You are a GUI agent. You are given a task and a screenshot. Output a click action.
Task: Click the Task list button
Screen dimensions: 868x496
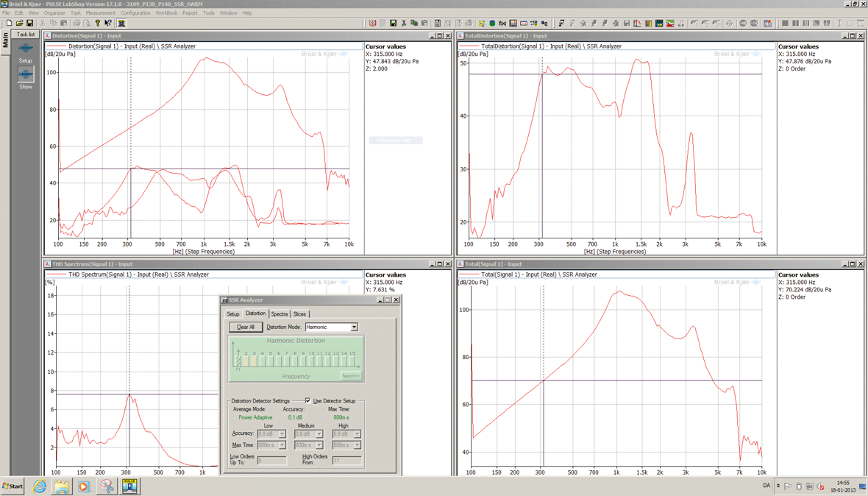26,35
